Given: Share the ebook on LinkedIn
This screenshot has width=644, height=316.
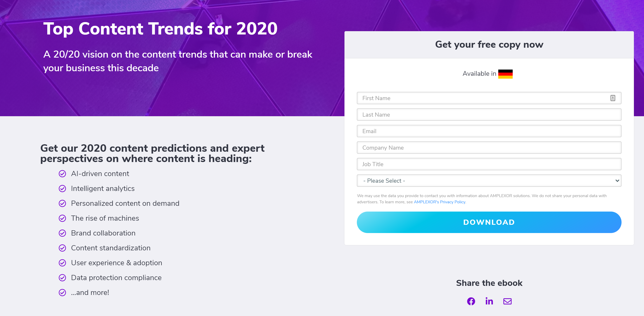Looking at the screenshot, I should click(489, 301).
